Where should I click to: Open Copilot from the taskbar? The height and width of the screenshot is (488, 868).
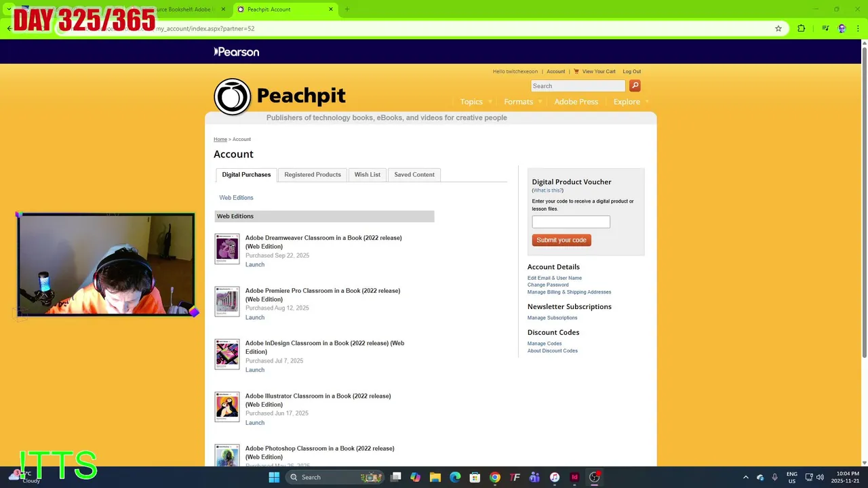tap(416, 477)
